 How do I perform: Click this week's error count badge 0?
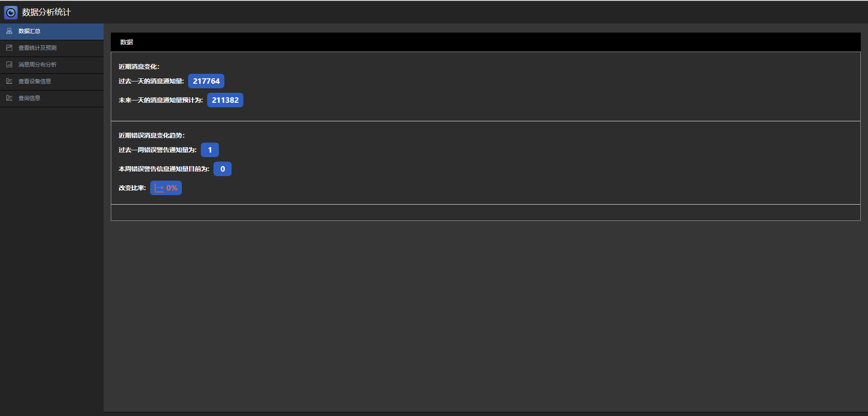[x=223, y=169]
